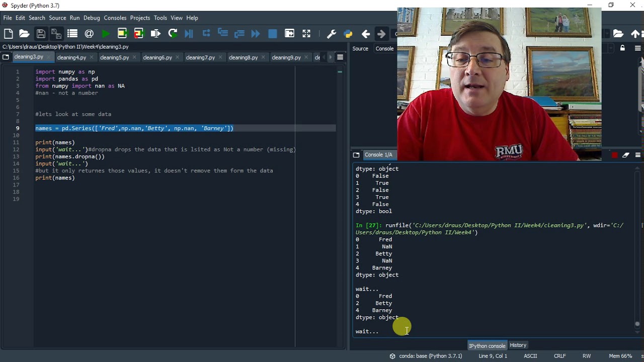This screenshot has height=362, width=644.
Task: Open the File menu
Action: (x=8, y=18)
